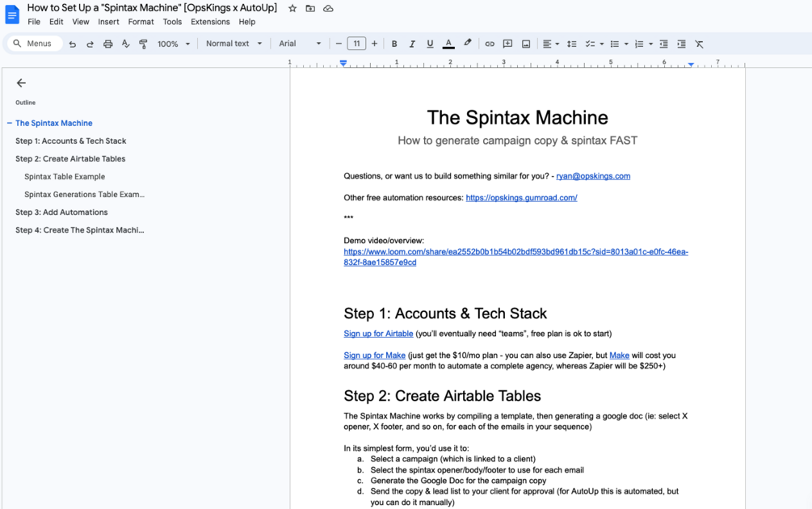The width and height of the screenshot is (812, 509).
Task: Open numbered list options arrow
Action: [x=651, y=44]
